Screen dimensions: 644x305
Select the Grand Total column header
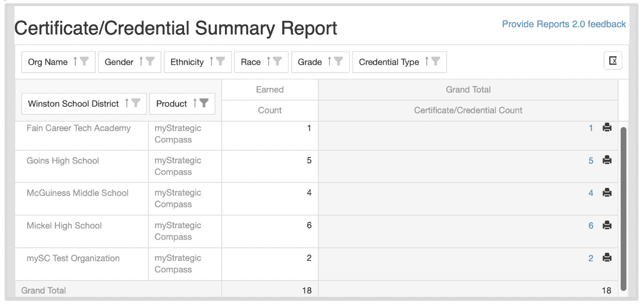click(x=468, y=90)
